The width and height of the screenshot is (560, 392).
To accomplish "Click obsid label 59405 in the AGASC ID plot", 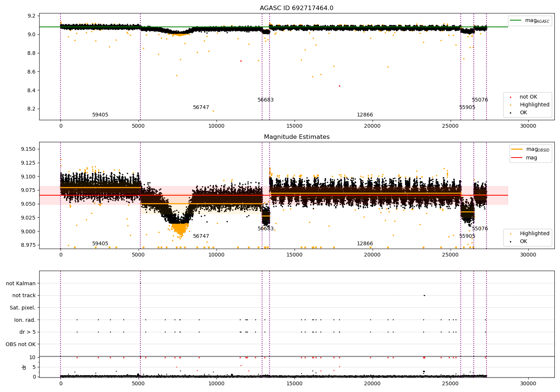I will coord(100,115).
